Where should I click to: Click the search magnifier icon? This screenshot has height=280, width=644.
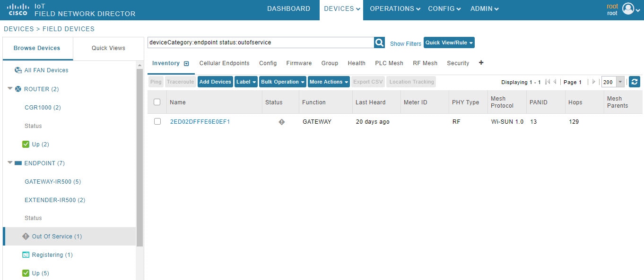point(379,42)
